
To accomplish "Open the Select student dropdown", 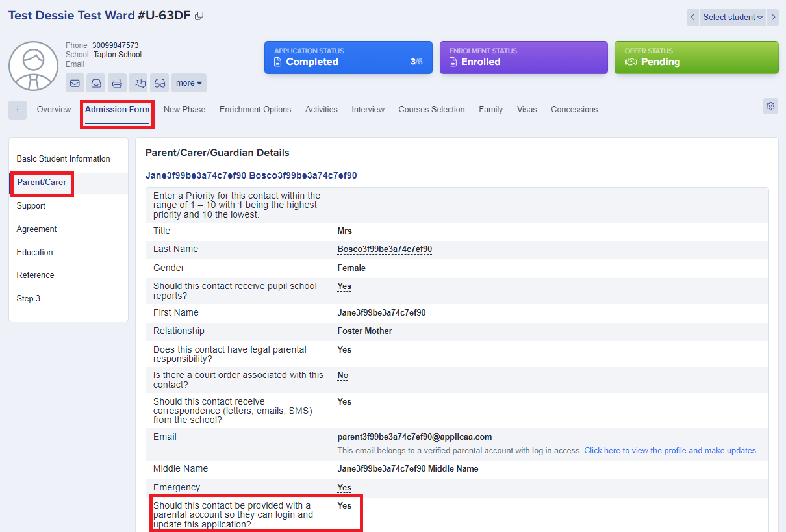I will click(732, 17).
